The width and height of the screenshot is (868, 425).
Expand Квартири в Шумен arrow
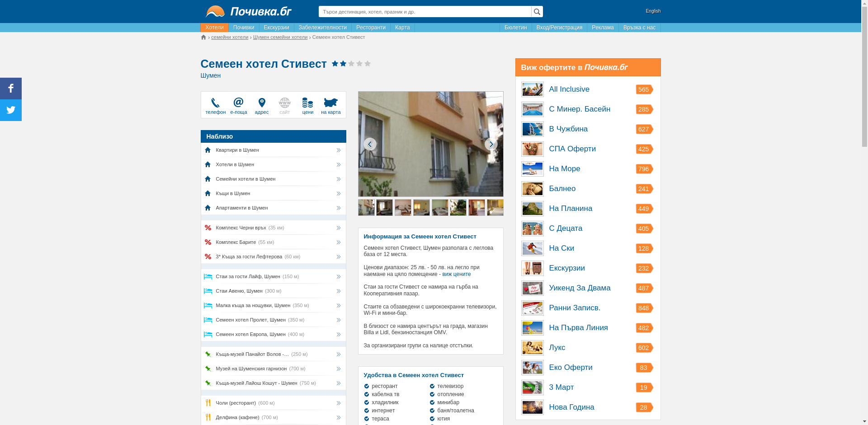tap(338, 150)
